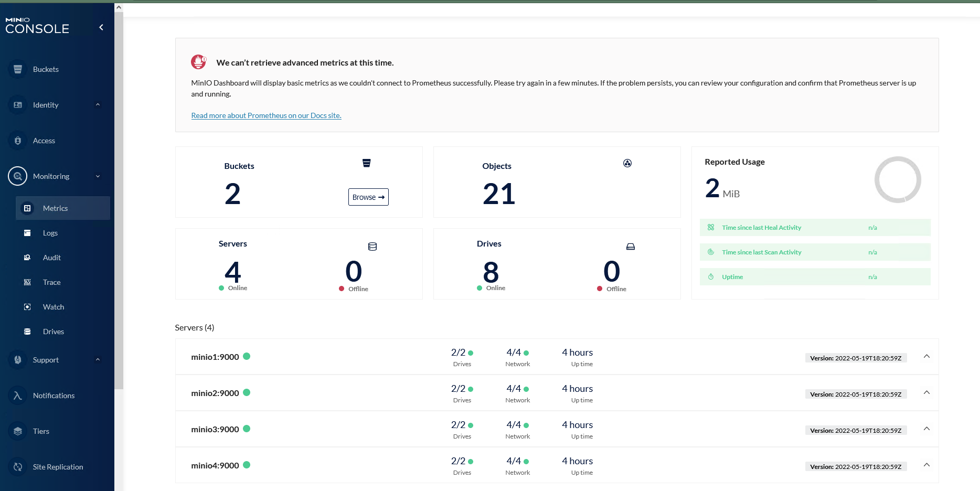Click minio1:9000 version label
Viewport: 980px width, 491px height.
click(856, 358)
